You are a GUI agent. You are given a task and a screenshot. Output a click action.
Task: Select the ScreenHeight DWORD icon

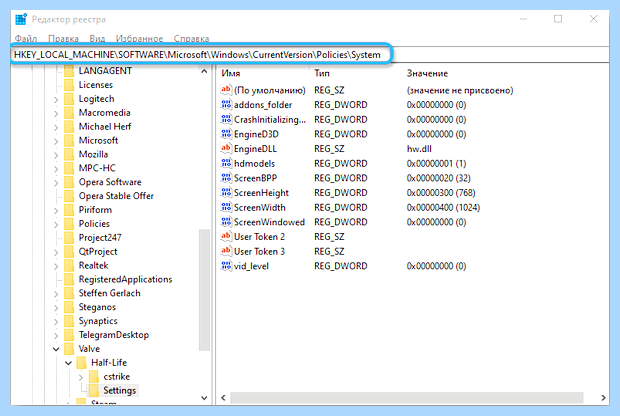[x=226, y=192]
